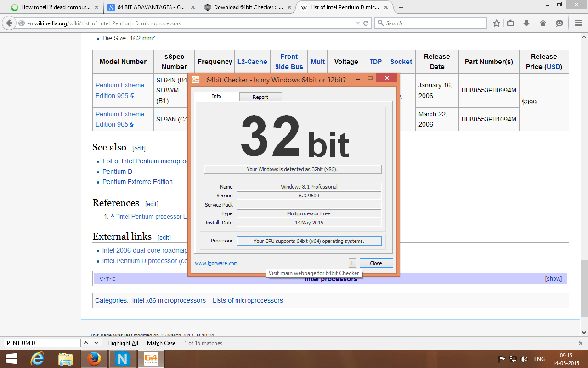
Task: Toggle Highlight All in the find bar
Action: pyautogui.click(x=123, y=343)
